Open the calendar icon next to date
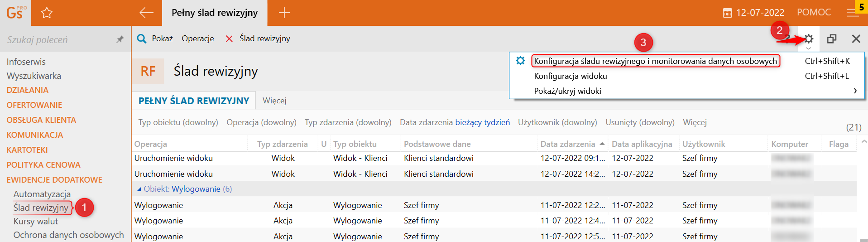The image size is (868, 242). (727, 13)
